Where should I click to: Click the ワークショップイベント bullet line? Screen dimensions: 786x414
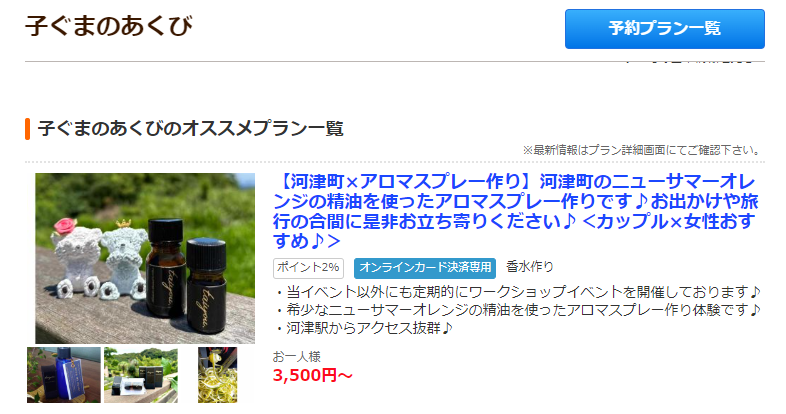518,292
